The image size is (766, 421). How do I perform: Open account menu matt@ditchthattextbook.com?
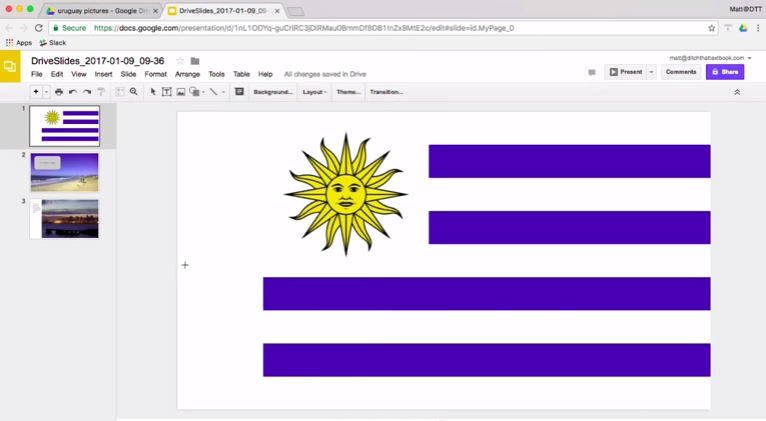tap(710, 58)
